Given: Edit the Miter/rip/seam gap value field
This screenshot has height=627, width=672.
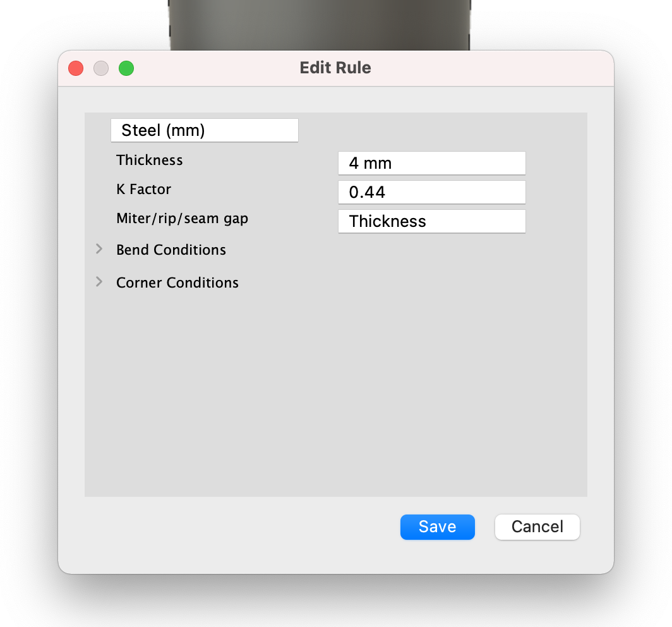Looking at the screenshot, I should pyautogui.click(x=431, y=221).
